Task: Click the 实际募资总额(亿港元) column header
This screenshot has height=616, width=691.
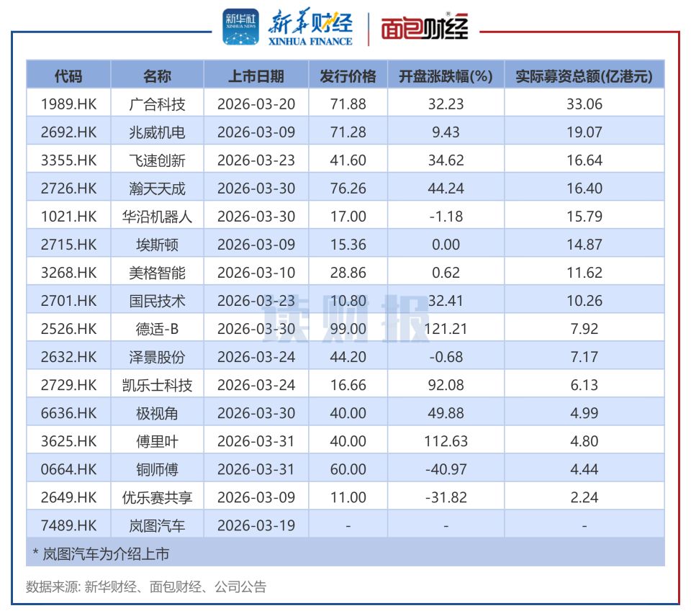Action: coord(584,76)
